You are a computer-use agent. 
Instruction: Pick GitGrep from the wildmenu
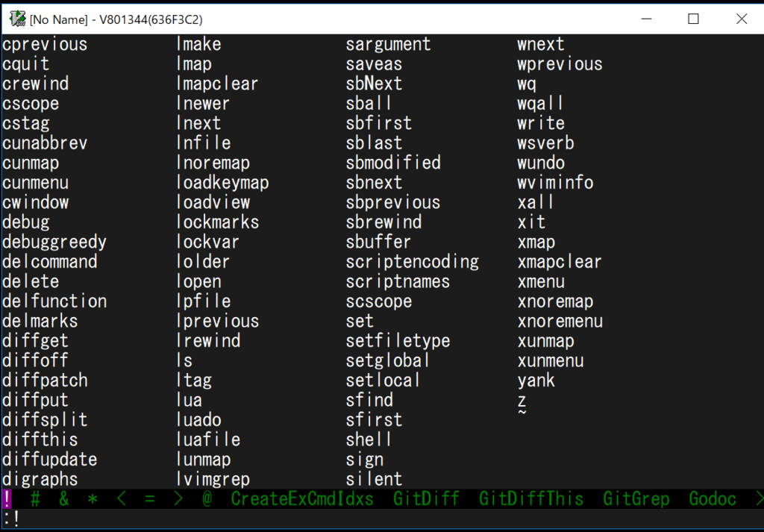pyautogui.click(x=636, y=499)
